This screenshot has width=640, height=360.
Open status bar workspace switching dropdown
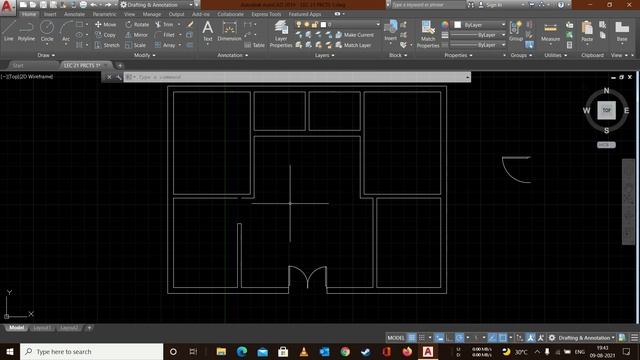583,338
